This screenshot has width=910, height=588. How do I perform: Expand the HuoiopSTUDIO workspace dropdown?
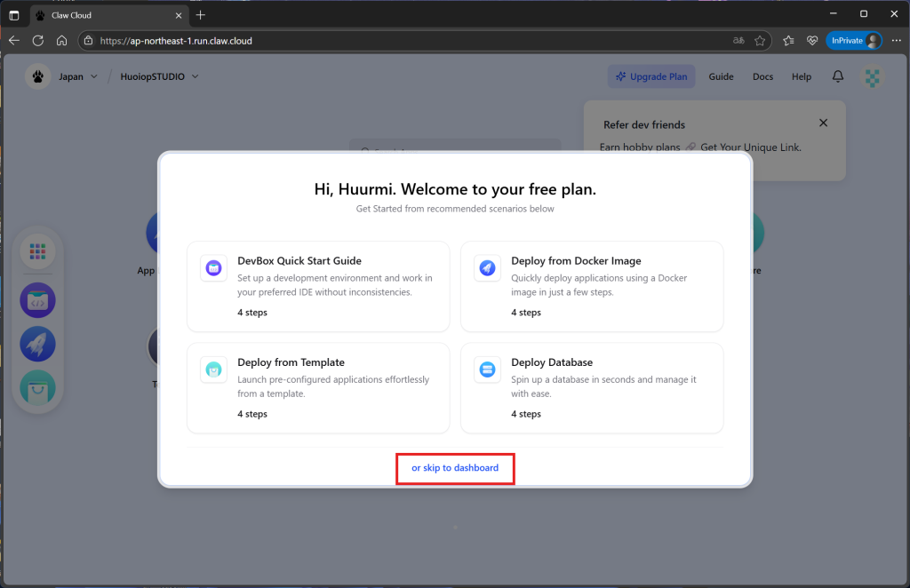pyautogui.click(x=160, y=76)
